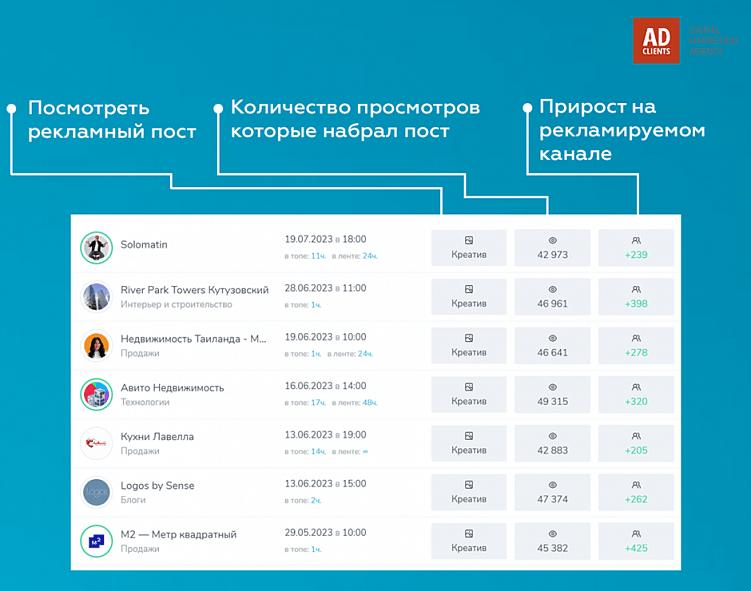Click Авито Недвижимость channel avatar
The width and height of the screenshot is (751, 591).
click(x=96, y=394)
